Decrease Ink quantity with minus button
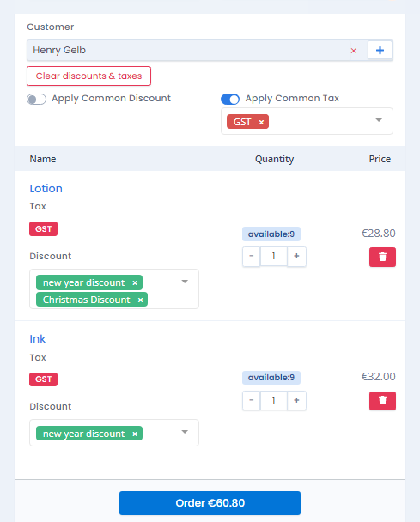 click(x=252, y=400)
